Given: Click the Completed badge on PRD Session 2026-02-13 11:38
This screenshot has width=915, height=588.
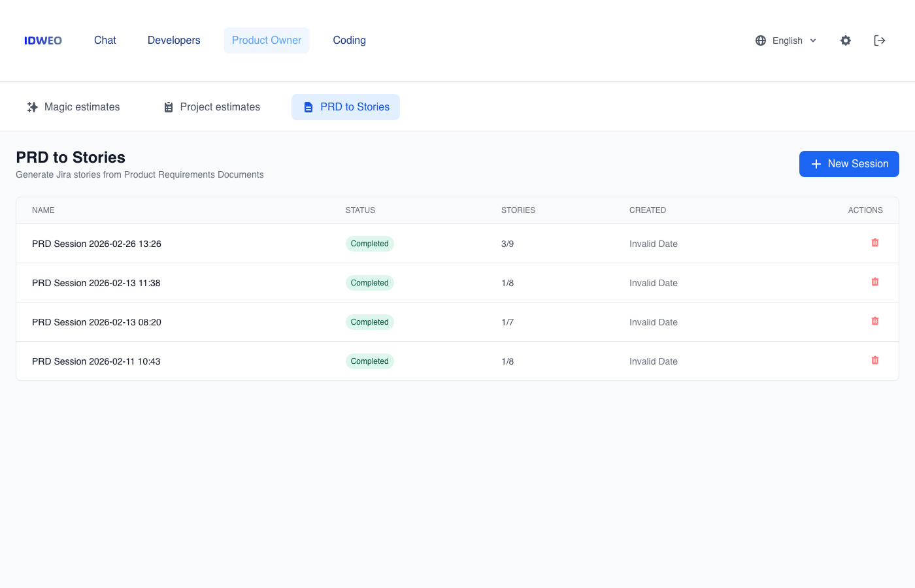Looking at the screenshot, I should (369, 282).
